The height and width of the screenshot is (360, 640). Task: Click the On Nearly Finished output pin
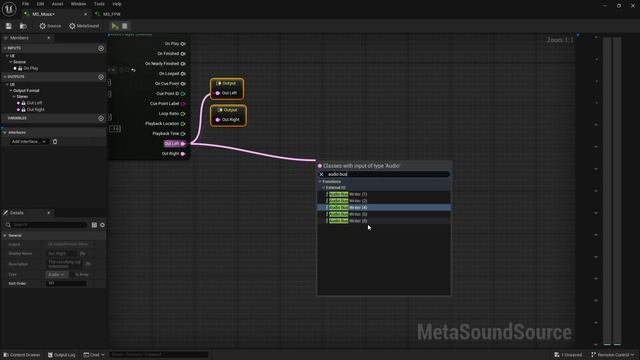(183, 64)
